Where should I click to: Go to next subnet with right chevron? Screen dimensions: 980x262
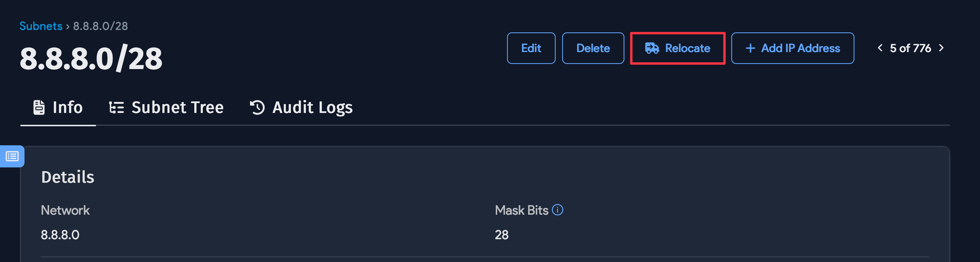tap(941, 48)
